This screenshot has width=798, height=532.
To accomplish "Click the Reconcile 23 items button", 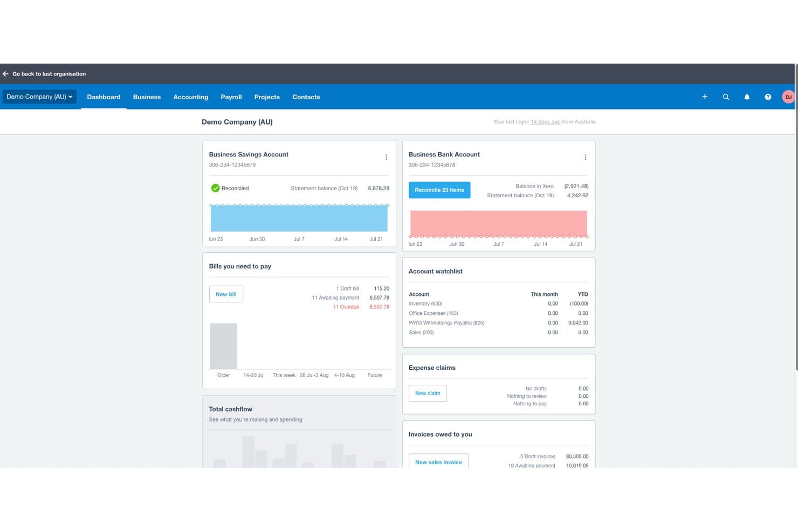I will tap(439, 190).
